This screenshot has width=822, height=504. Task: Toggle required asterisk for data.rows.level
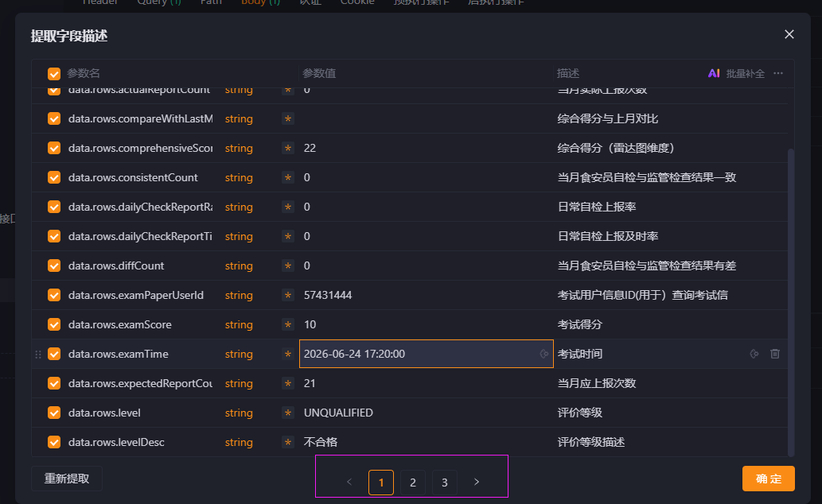point(288,413)
